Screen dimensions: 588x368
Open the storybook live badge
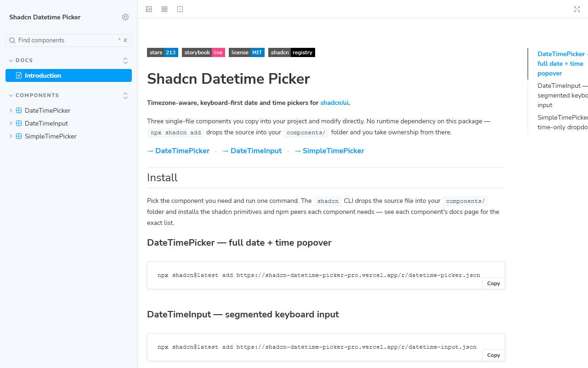204,52
